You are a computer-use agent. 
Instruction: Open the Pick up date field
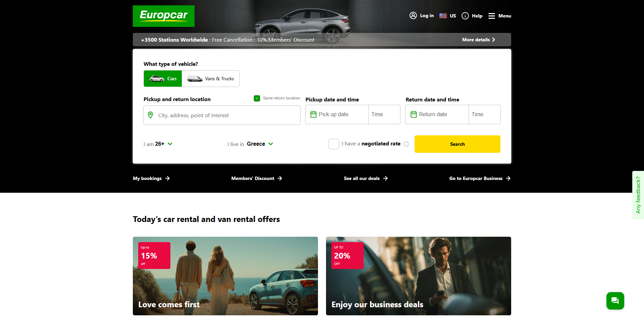click(337, 115)
